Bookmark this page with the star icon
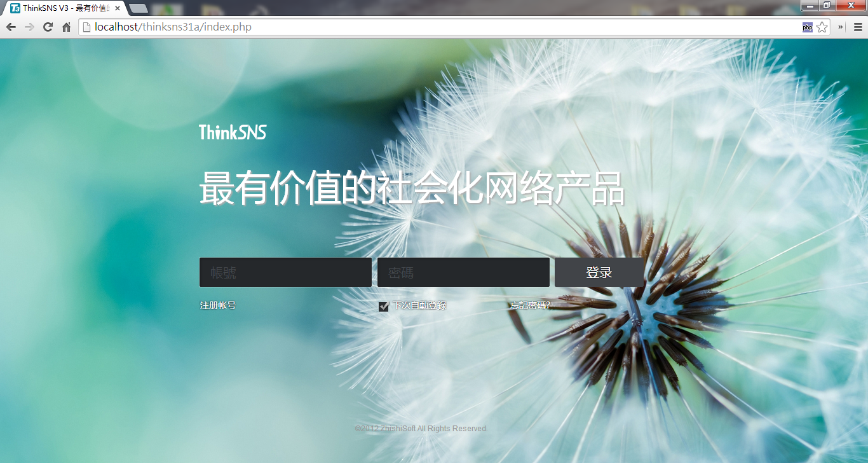The width and height of the screenshot is (868, 463). pyautogui.click(x=822, y=27)
